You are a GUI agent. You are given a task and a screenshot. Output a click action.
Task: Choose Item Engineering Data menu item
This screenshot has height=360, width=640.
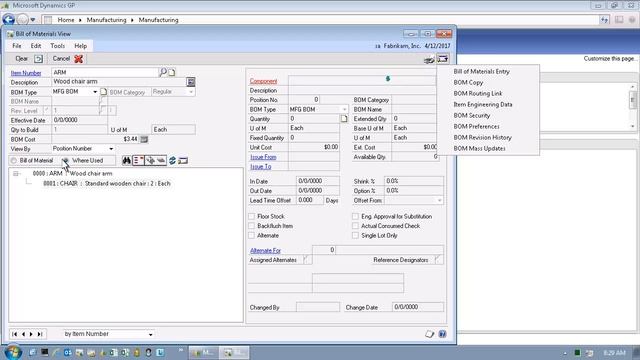coord(483,104)
